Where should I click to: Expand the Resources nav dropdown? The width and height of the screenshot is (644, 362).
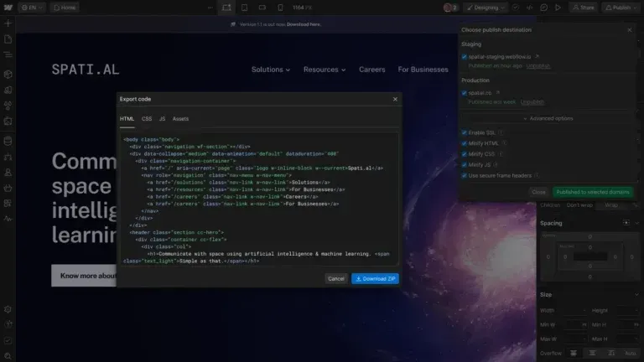[325, 70]
